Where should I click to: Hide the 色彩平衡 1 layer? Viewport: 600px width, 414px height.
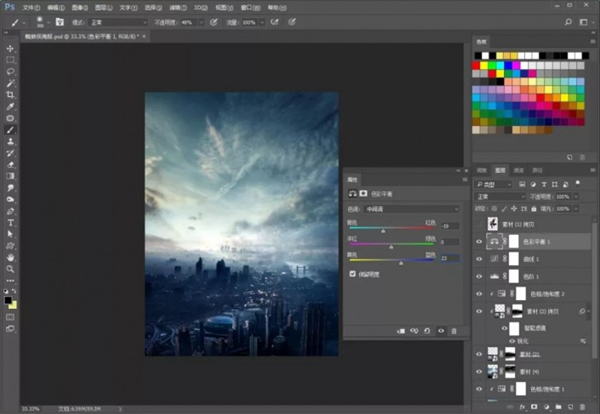pos(480,242)
